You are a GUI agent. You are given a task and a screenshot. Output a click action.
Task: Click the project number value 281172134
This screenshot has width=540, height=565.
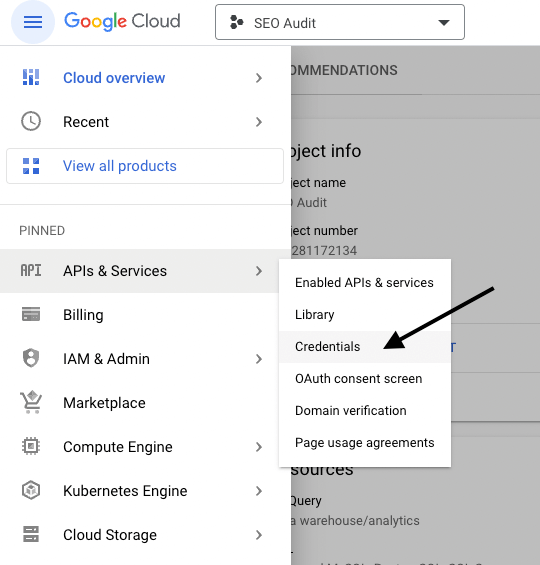(x=324, y=250)
